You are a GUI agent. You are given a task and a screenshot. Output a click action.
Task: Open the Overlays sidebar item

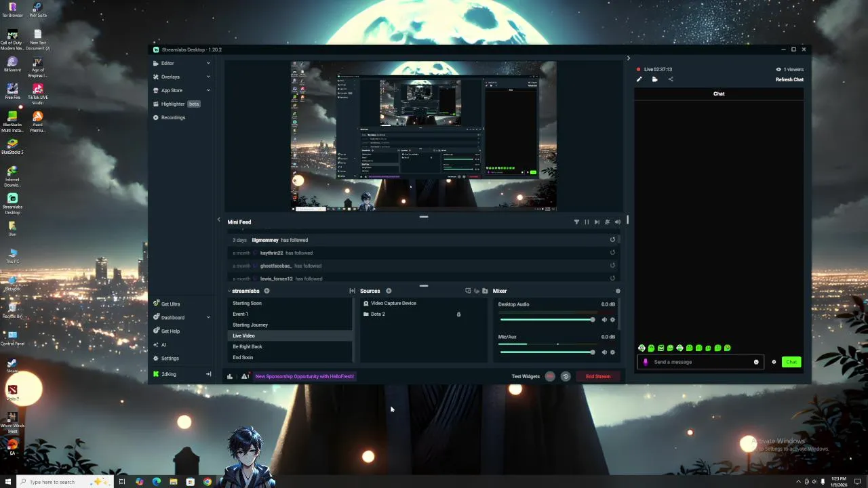point(170,77)
